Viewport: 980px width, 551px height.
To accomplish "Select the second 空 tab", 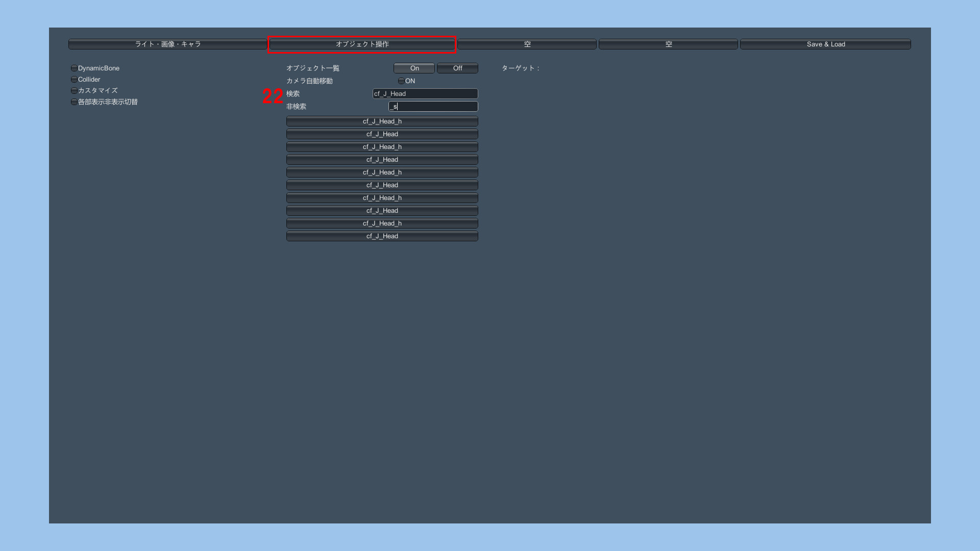I will [x=668, y=44].
